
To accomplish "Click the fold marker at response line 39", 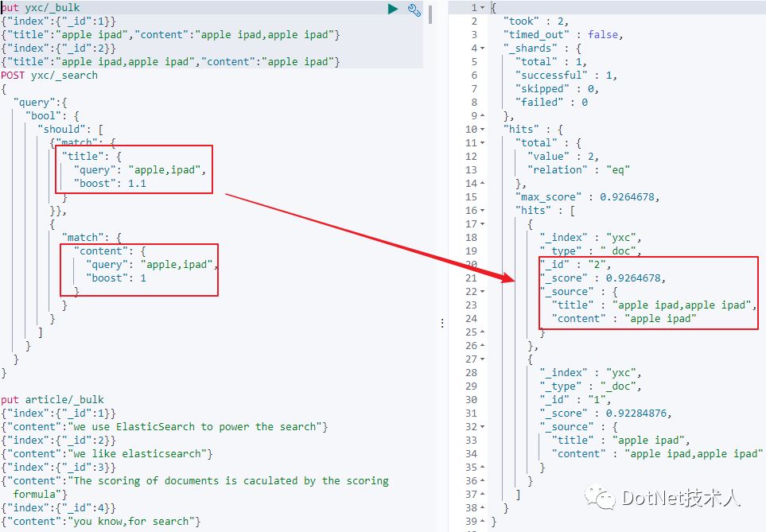I will pos(483,521).
